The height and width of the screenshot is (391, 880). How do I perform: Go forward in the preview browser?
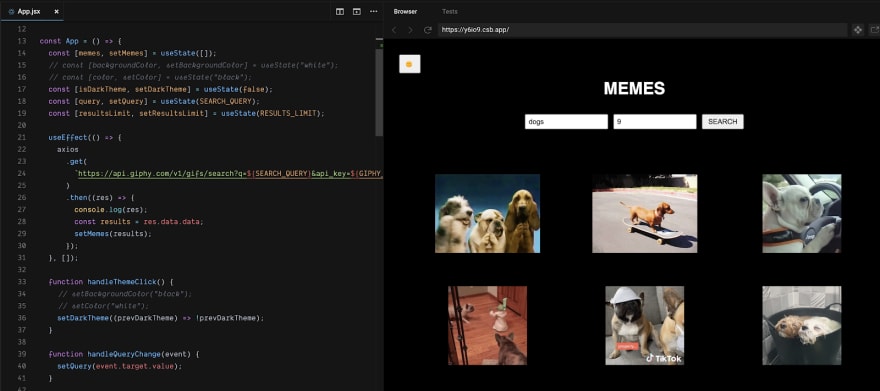tap(410, 30)
